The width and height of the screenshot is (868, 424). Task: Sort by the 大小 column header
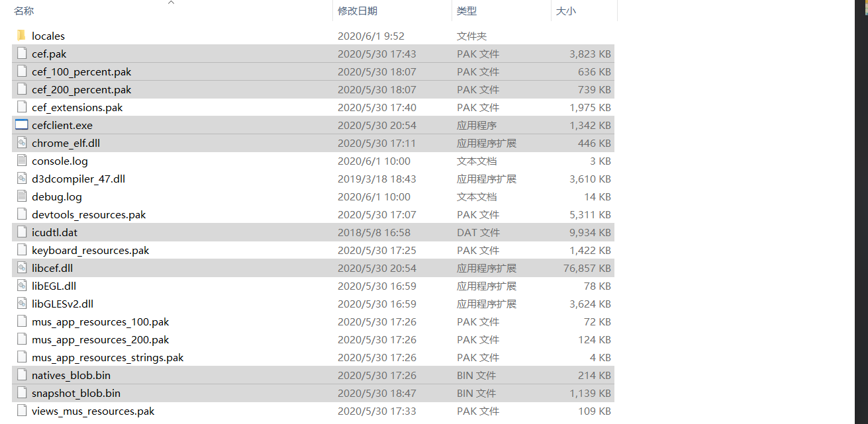[x=566, y=11]
